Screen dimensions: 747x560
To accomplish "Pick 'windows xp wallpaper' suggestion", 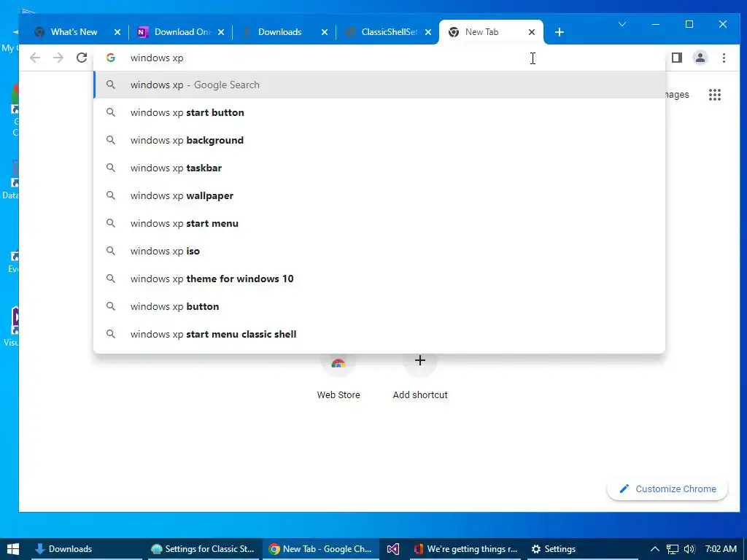I will [x=379, y=195].
